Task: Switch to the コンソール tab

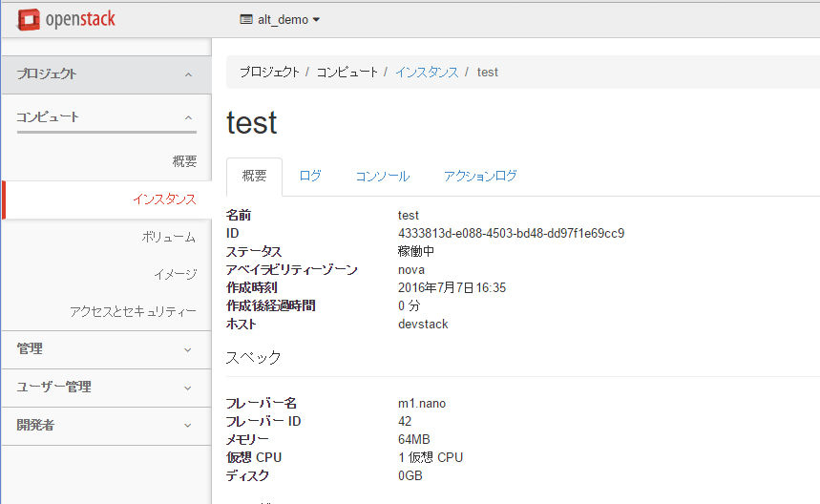Action: pos(382,177)
